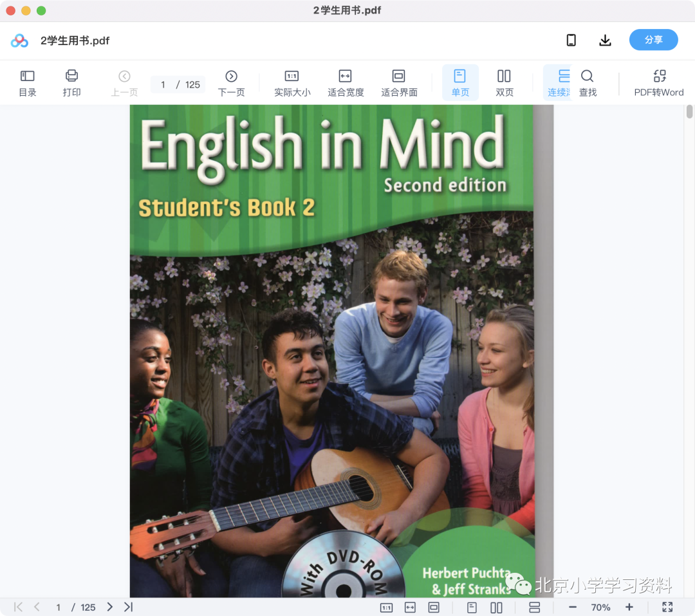
Task: Choose 适合界面 fit to window
Action: pyautogui.click(x=399, y=83)
